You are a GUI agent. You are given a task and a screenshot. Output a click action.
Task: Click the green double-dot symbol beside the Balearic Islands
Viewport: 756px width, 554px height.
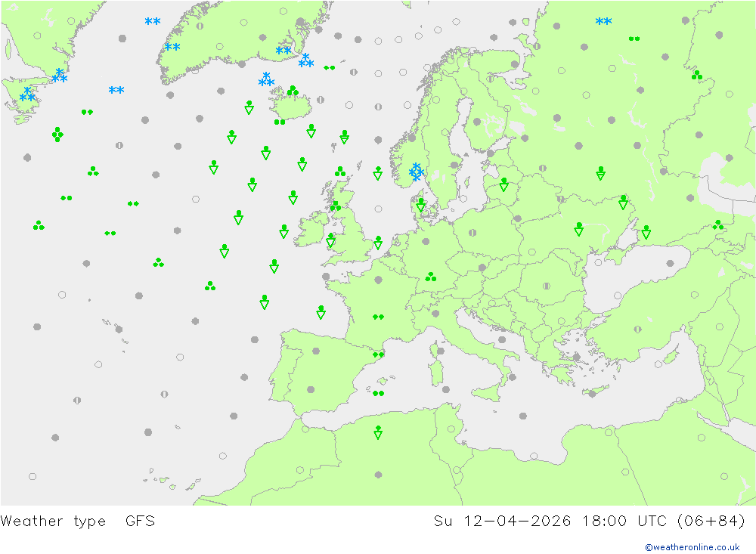tap(379, 394)
